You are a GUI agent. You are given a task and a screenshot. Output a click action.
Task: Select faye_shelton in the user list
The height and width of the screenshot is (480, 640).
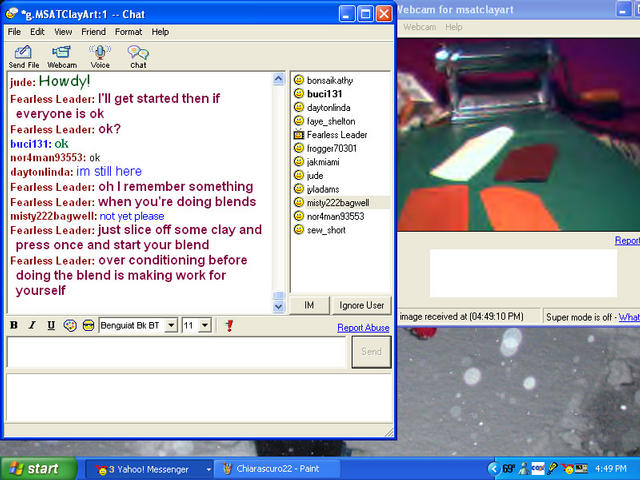[331, 121]
